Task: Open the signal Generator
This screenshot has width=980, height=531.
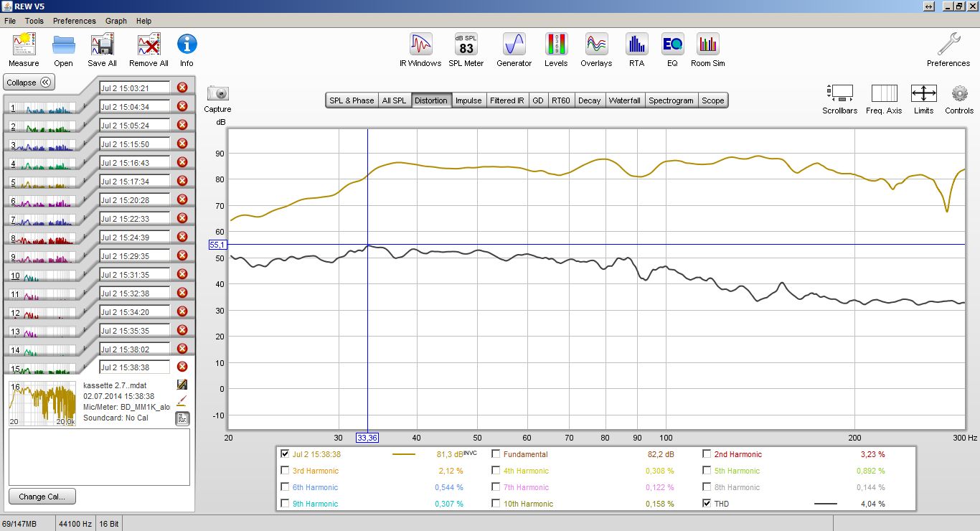Action: click(514, 44)
